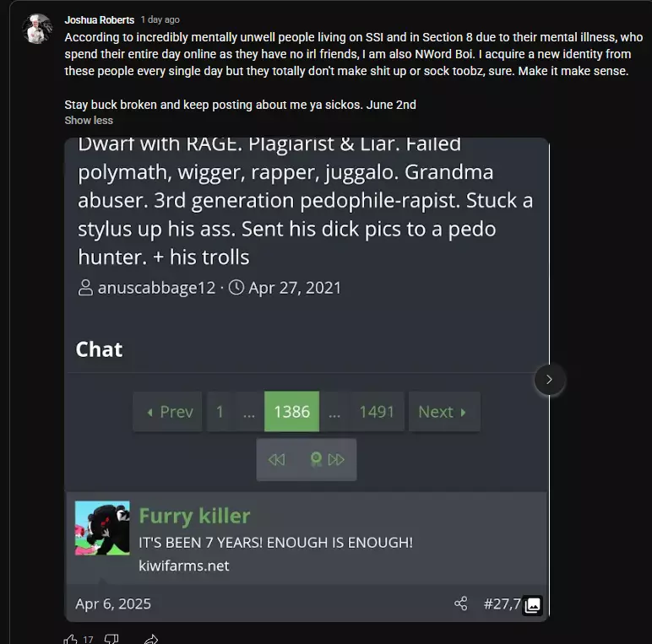Go to last page 1491
Image resolution: width=652 pixels, height=644 pixels.
tap(377, 411)
